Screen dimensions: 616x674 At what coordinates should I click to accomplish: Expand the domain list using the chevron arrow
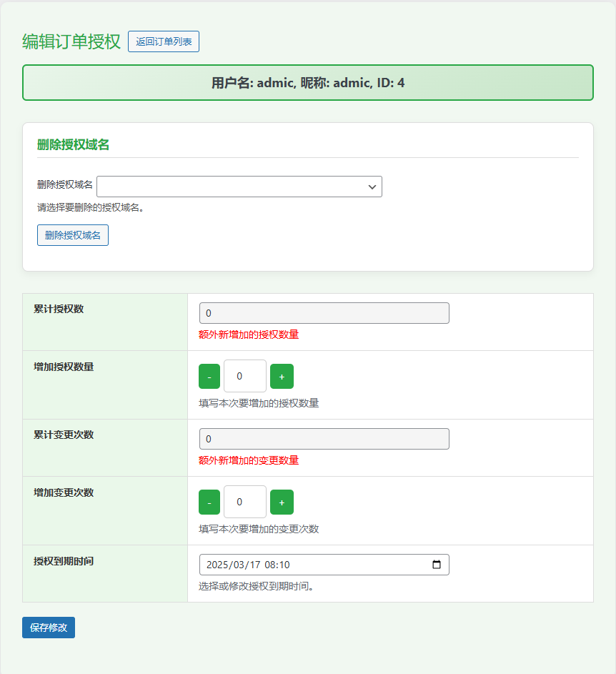(x=372, y=186)
